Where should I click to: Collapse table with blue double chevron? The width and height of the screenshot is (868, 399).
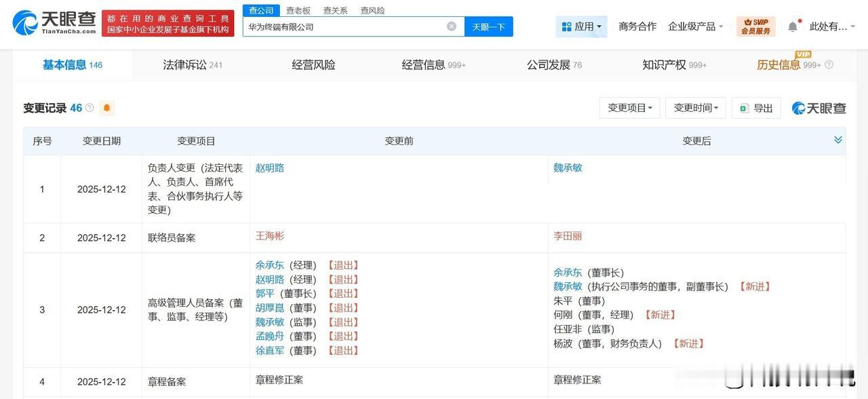click(838, 140)
